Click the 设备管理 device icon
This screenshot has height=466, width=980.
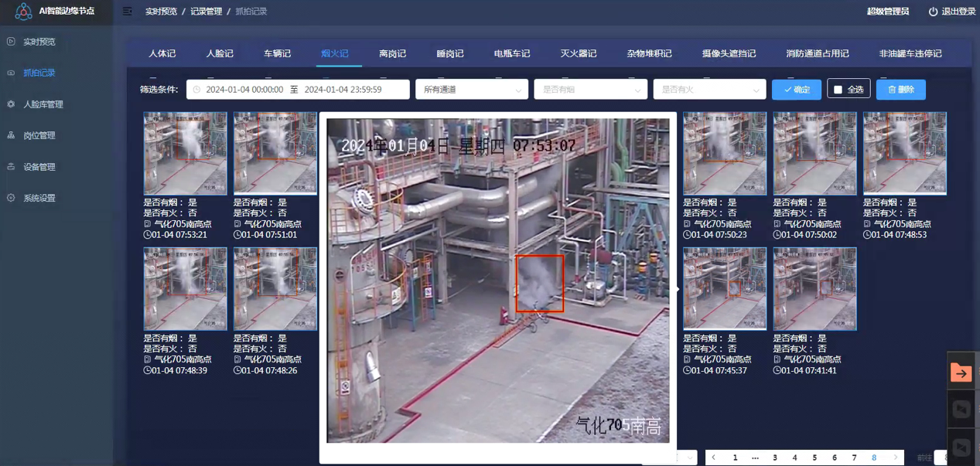click(x=11, y=167)
